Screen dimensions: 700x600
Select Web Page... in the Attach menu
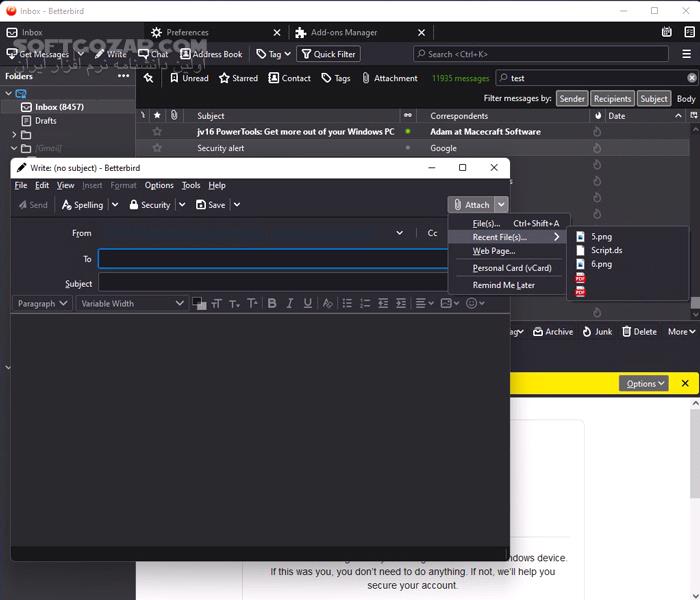(x=509, y=251)
